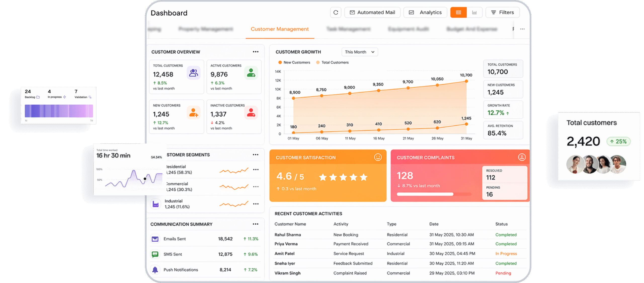Sort by the Date column header
The image size is (644, 283).
[x=434, y=224]
